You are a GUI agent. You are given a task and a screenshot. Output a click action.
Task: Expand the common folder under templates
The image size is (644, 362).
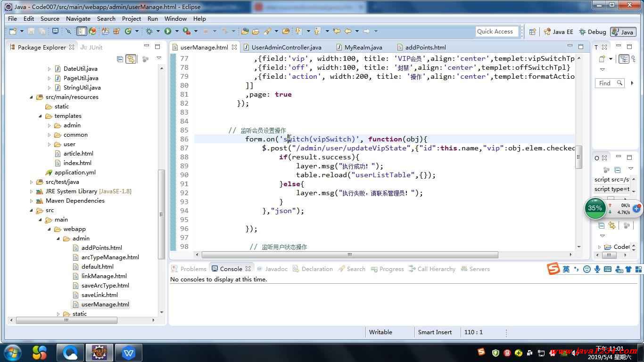pos(49,135)
